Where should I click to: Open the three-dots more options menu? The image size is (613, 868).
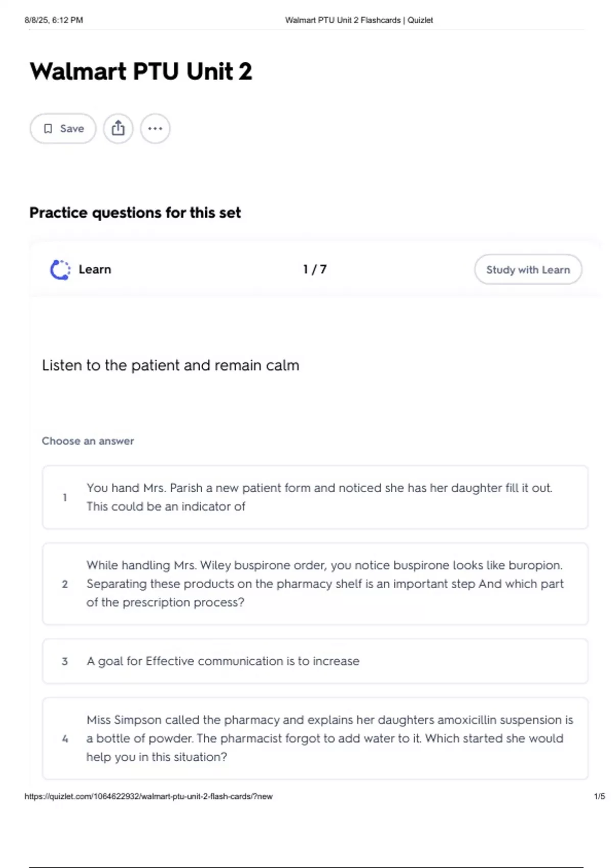click(x=155, y=129)
